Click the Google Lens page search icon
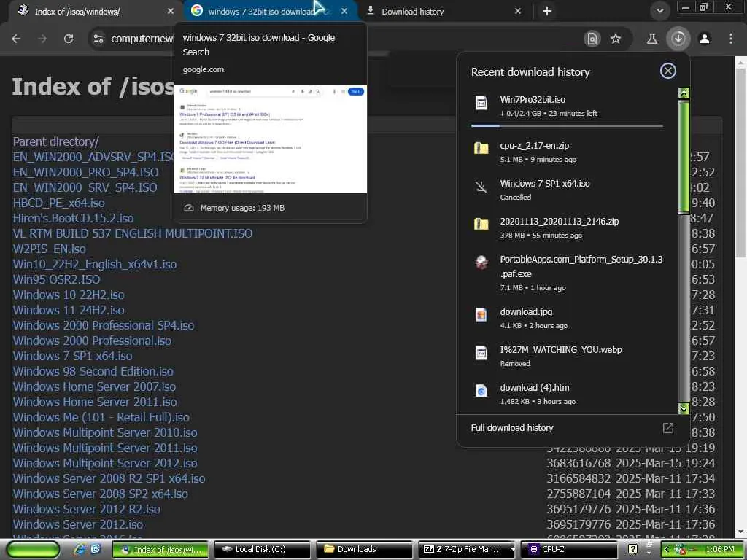The image size is (747, 560). point(592,39)
